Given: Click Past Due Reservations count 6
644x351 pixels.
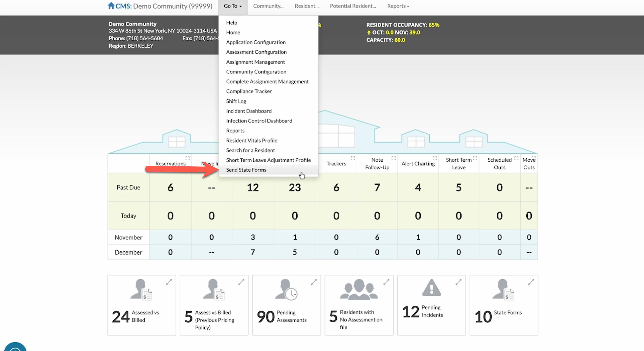Looking at the screenshot, I should [x=170, y=188].
